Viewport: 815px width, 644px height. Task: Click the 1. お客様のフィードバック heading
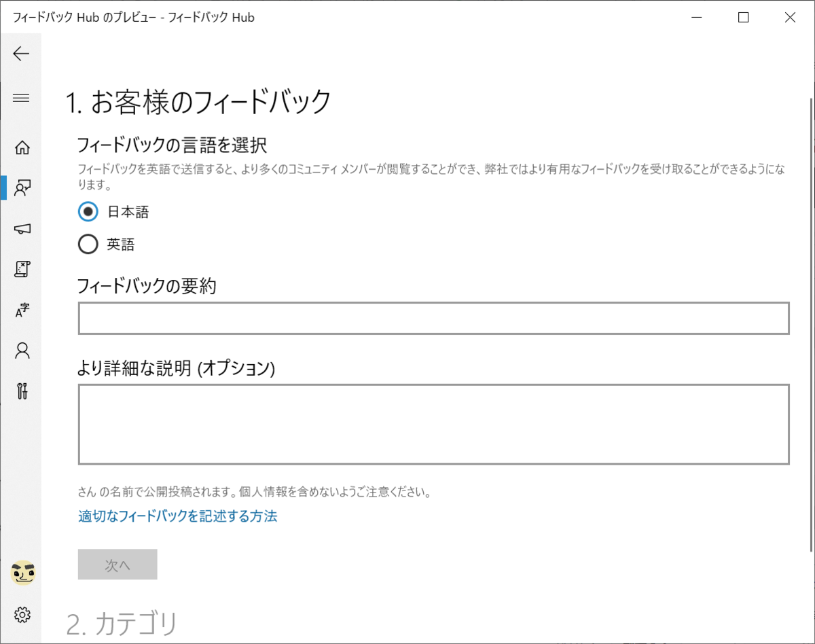pyautogui.click(x=199, y=102)
